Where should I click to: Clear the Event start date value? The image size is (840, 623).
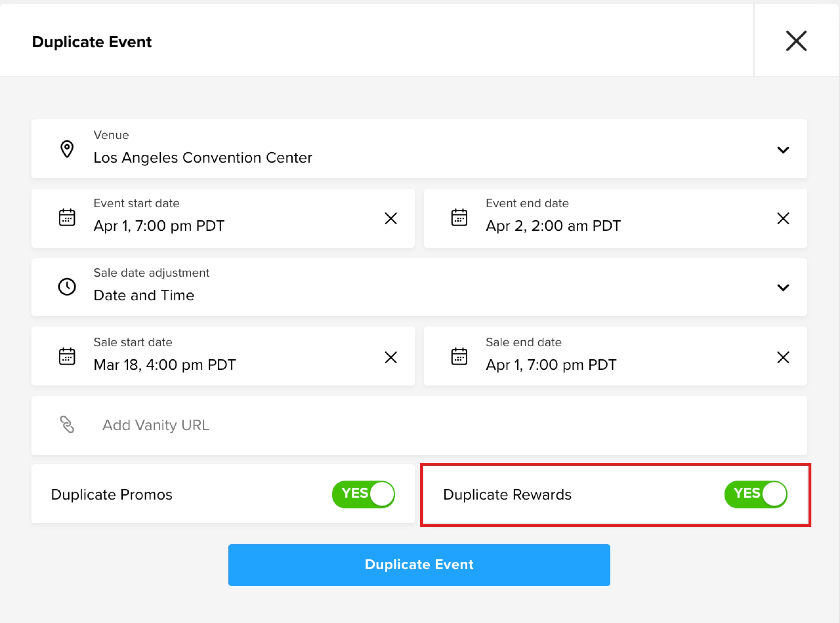pos(391,218)
